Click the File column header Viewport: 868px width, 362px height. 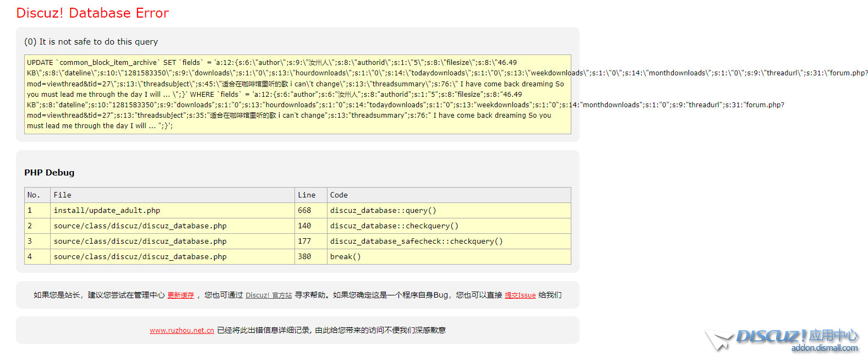(x=173, y=195)
